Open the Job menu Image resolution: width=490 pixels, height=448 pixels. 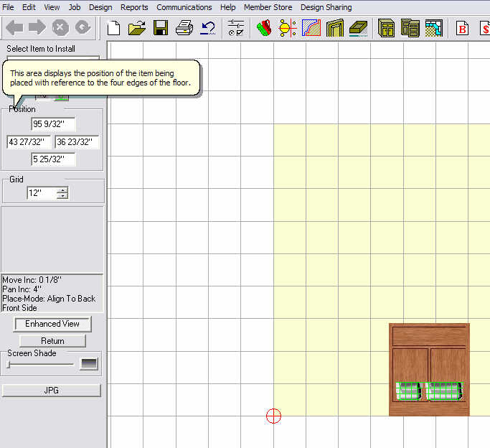[75, 7]
